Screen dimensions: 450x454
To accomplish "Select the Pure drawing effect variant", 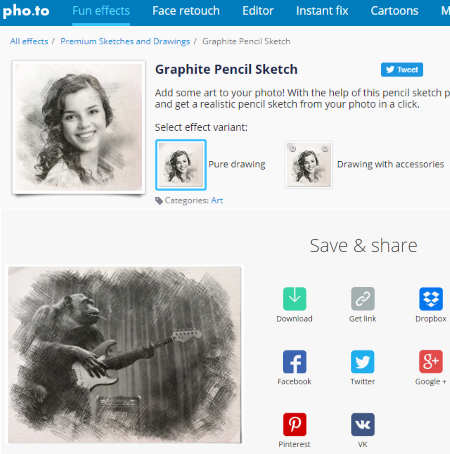I will [x=181, y=165].
